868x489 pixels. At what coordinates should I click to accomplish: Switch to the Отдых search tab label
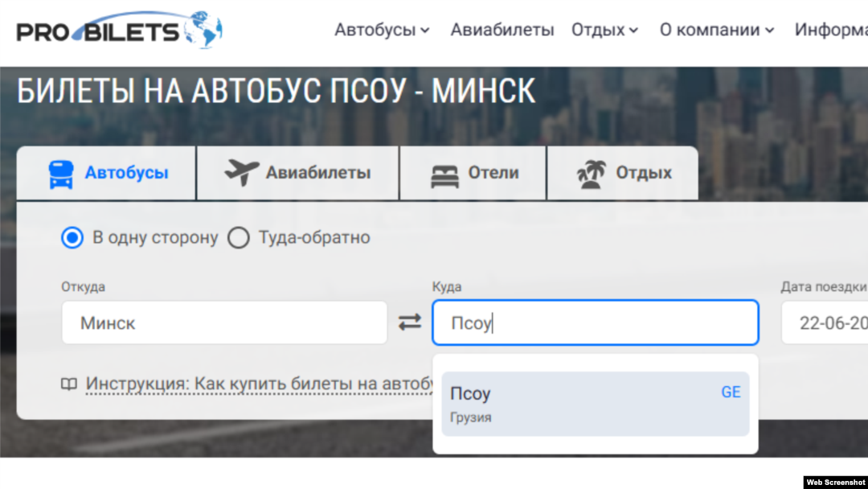coord(644,173)
